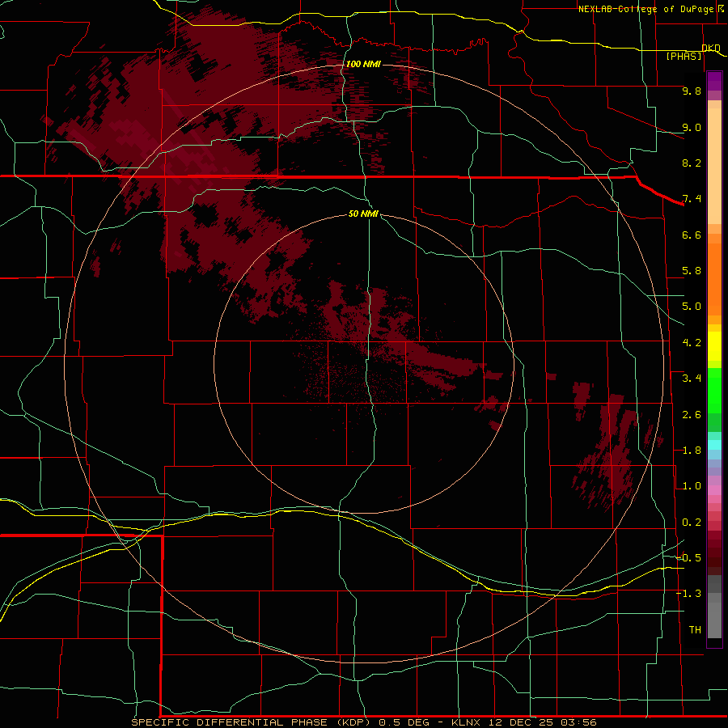Image resolution: width=728 pixels, height=728 pixels.
Task: Click the -0.5 value on the scale
Action: [688, 558]
